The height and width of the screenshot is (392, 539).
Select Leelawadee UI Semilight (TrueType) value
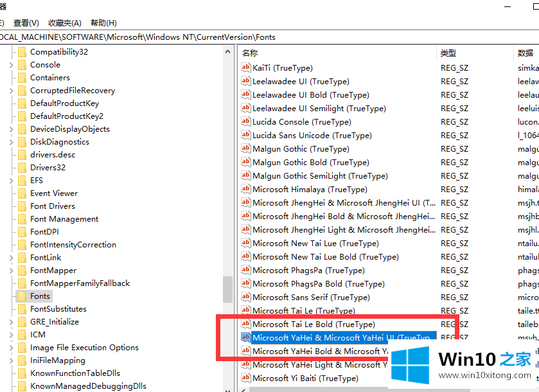[319, 109]
